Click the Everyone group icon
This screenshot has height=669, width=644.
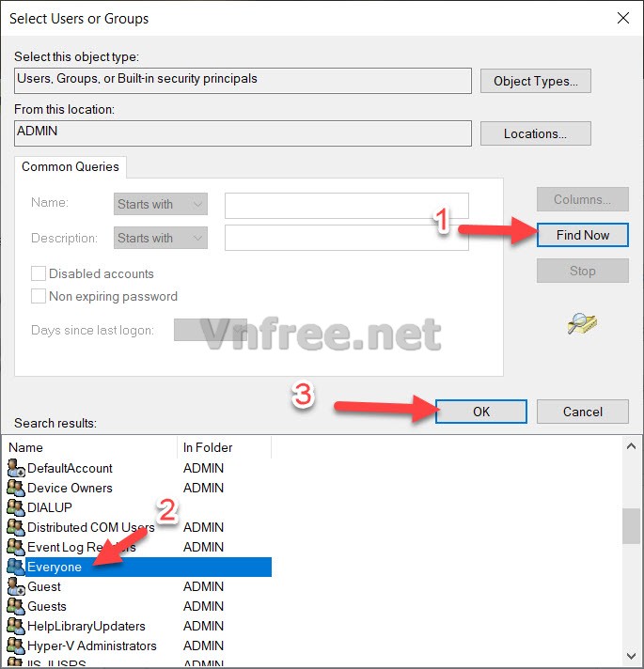tap(16, 567)
